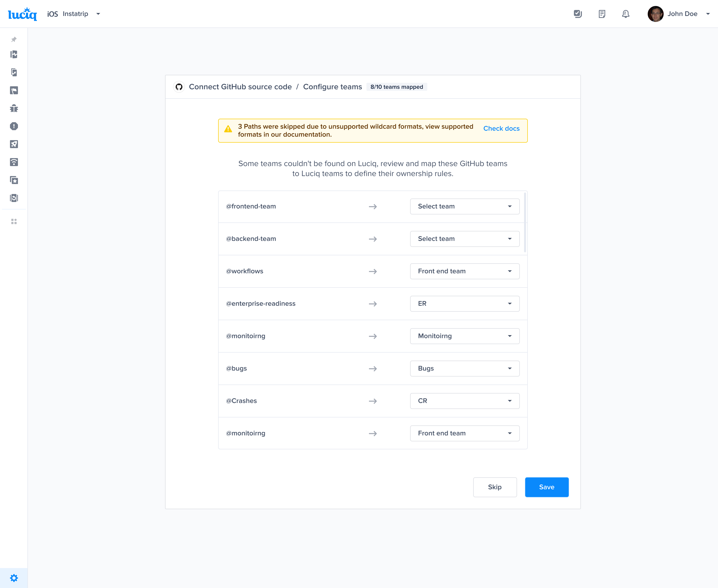Open settings gear at sidebar bottom
Viewport: 718px width, 588px height.
click(x=14, y=578)
